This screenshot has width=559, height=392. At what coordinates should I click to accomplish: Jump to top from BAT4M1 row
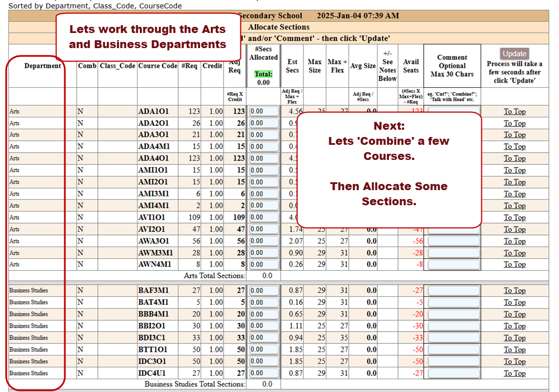(514, 303)
